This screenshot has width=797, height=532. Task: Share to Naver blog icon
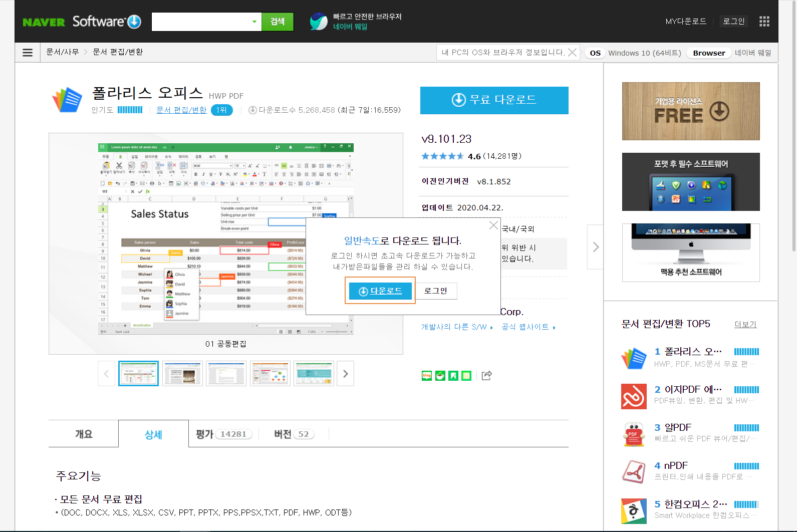(427, 376)
